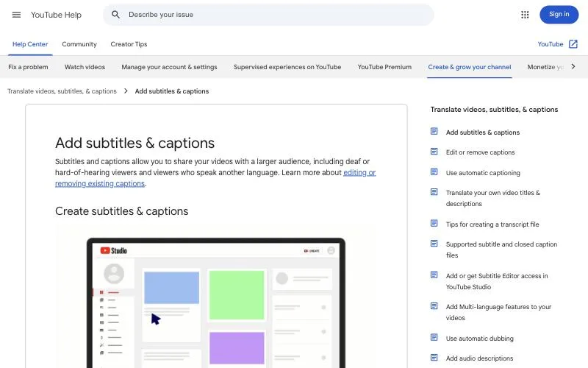
Task: Click the YouTube Studio logo in illustration
Action: coord(114,250)
